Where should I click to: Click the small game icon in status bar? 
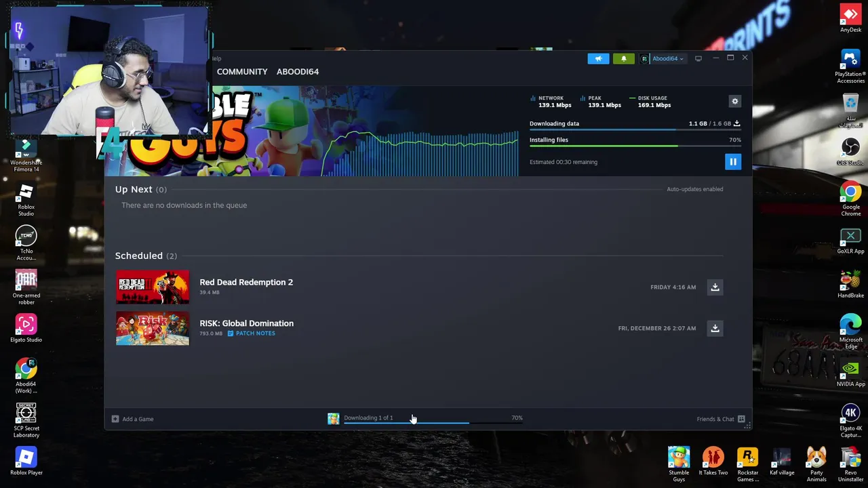pyautogui.click(x=333, y=419)
